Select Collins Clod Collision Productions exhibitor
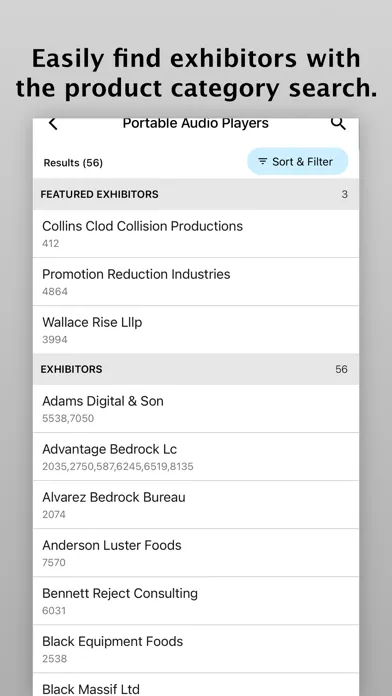 (196, 233)
